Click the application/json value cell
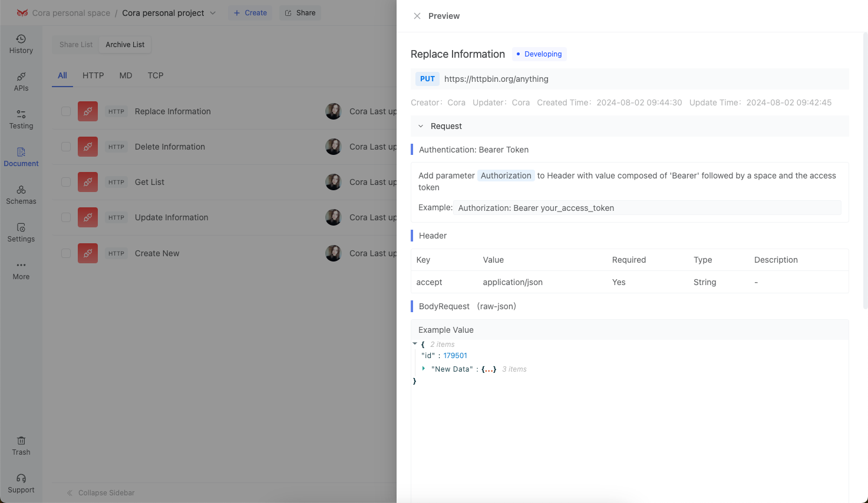This screenshot has height=503, width=868. pos(513,282)
